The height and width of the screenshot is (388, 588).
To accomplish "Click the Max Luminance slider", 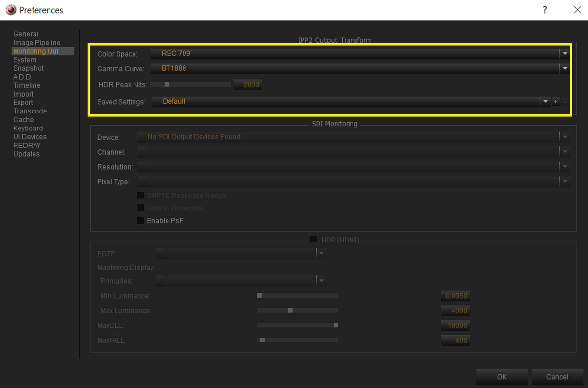I will click(298, 310).
